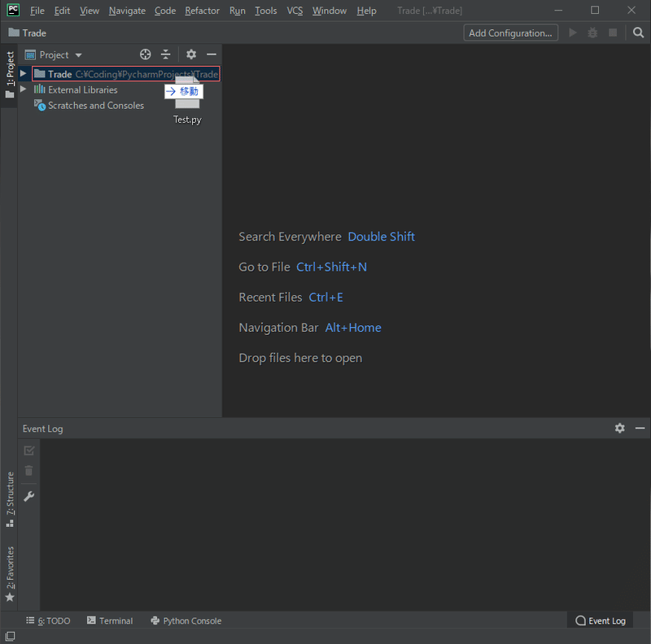651x644 pixels.
Task: Click Mark all as read checkmark icon
Action: coord(29,450)
